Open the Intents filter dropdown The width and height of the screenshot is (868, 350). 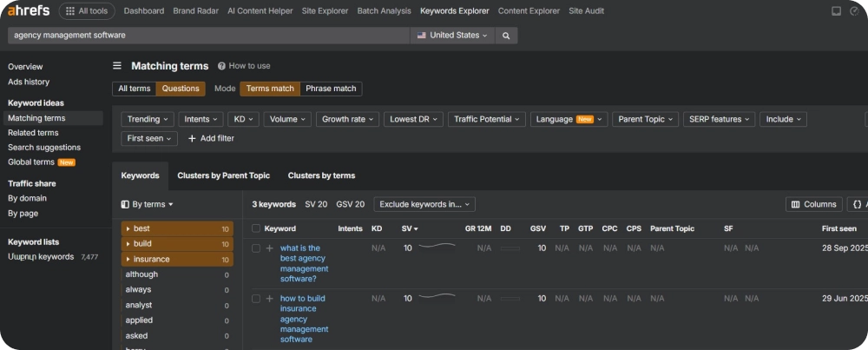[x=201, y=119]
